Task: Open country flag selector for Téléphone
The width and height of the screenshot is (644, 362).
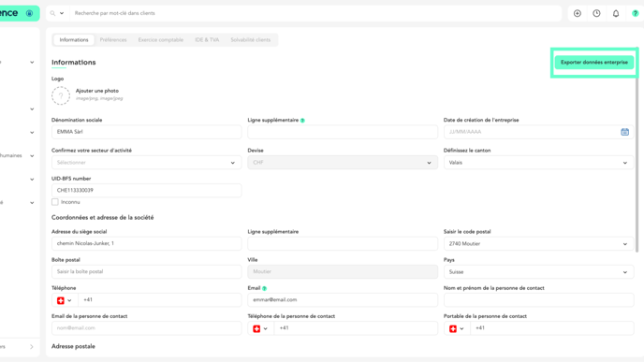Action: pyautogui.click(x=65, y=300)
